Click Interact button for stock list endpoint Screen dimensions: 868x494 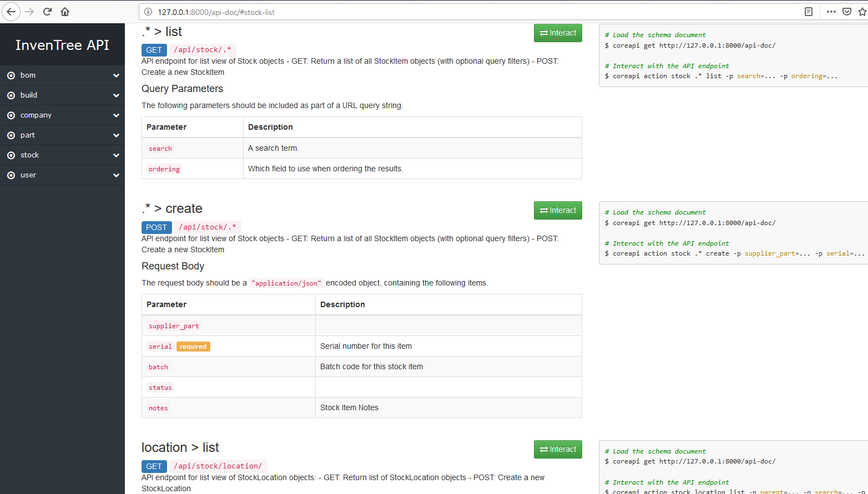(558, 33)
